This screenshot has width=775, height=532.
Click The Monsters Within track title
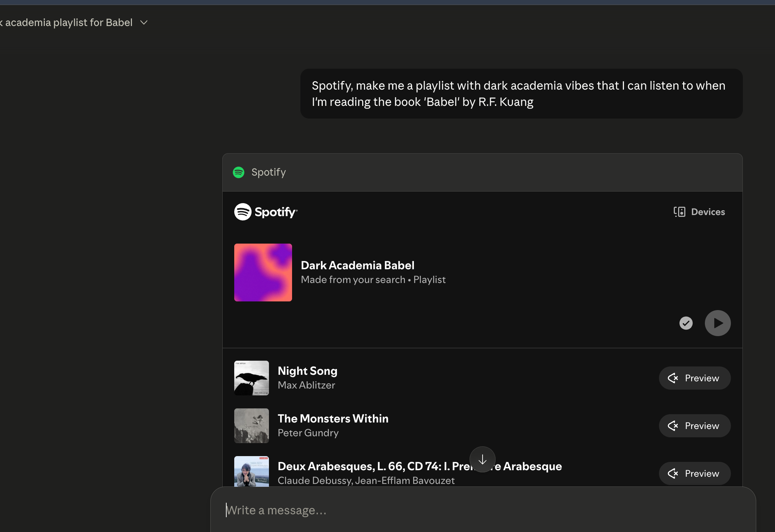click(x=333, y=419)
